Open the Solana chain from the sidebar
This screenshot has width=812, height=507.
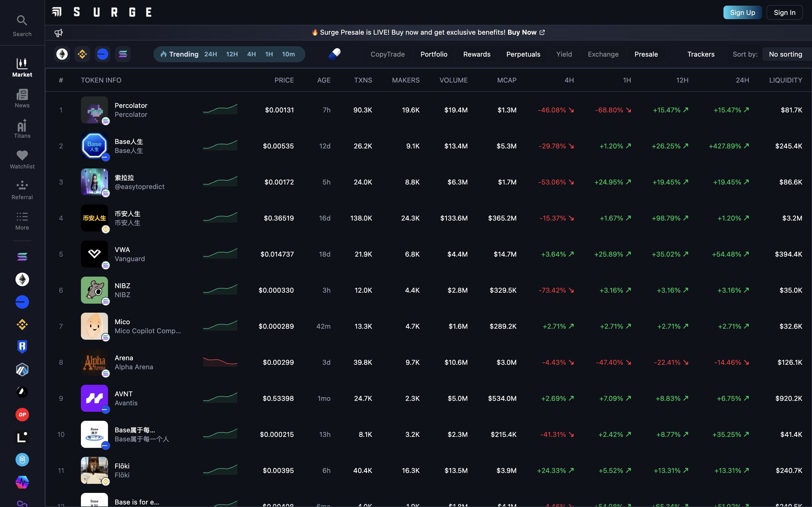tap(22, 256)
